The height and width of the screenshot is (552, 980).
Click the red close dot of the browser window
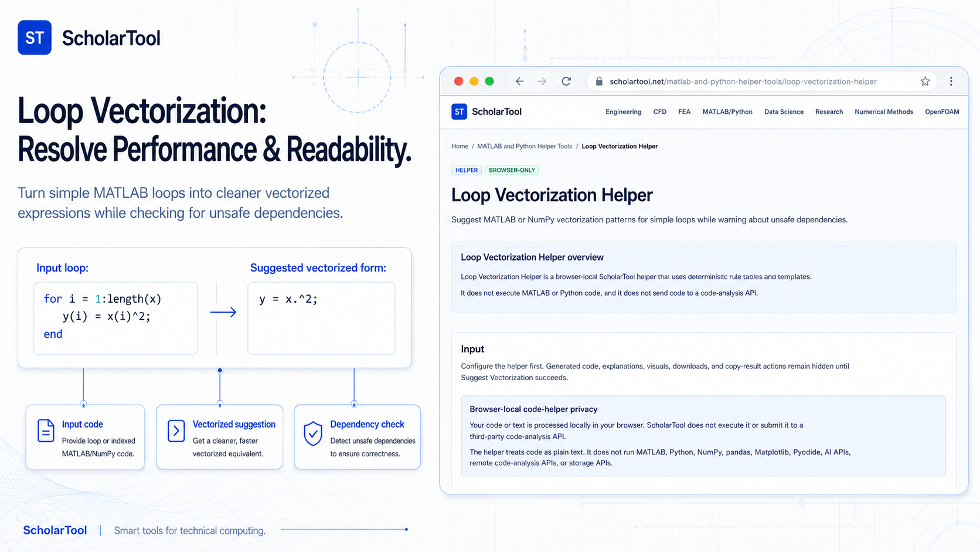coord(459,82)
